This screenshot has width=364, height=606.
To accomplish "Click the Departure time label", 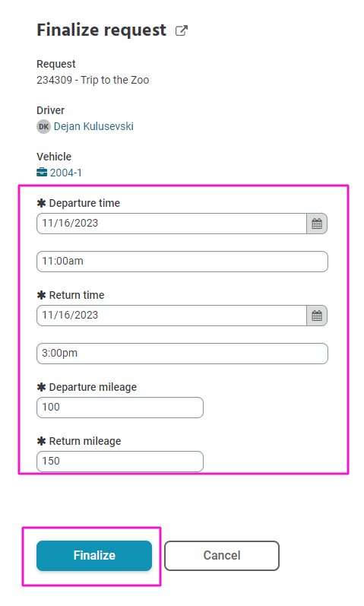I will 84,203.
